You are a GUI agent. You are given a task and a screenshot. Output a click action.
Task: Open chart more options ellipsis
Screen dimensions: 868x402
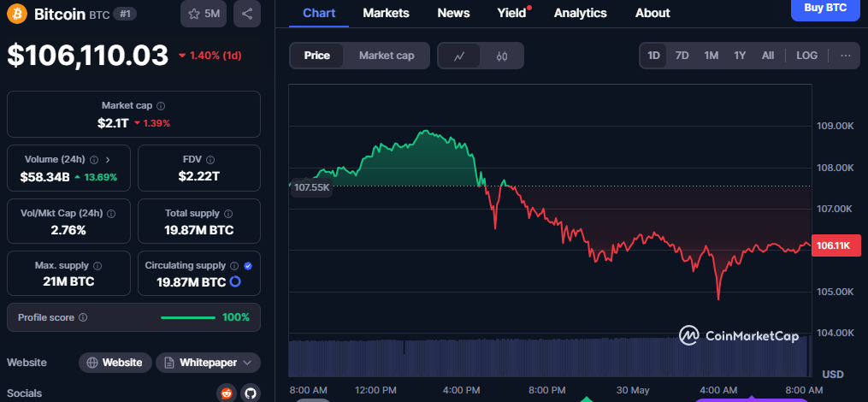pyautogui.click(x=845, y=56)
